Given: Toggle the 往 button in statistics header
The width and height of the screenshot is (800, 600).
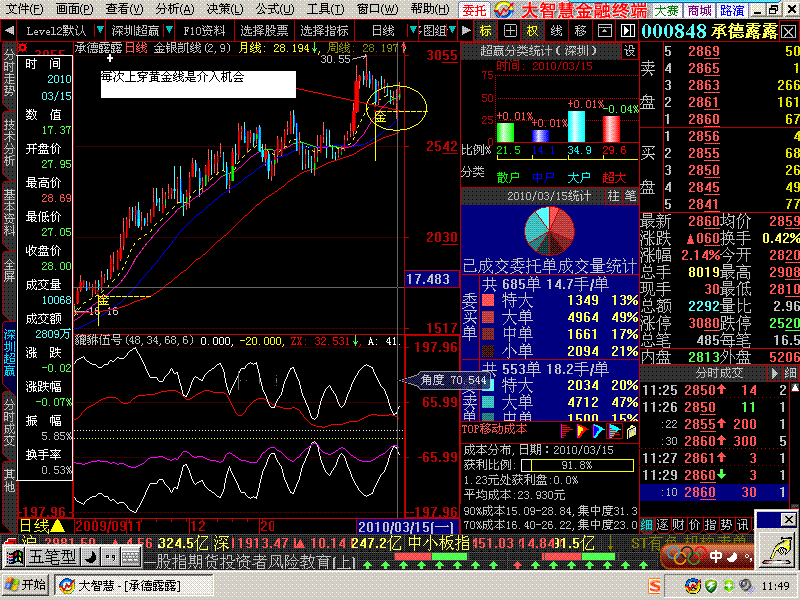Looking at the screenshot, I should 613,196.
